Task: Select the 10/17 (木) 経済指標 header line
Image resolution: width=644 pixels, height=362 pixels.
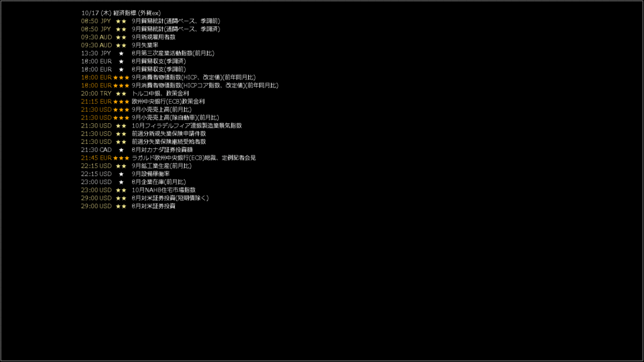Action: [x=121, y=13]
